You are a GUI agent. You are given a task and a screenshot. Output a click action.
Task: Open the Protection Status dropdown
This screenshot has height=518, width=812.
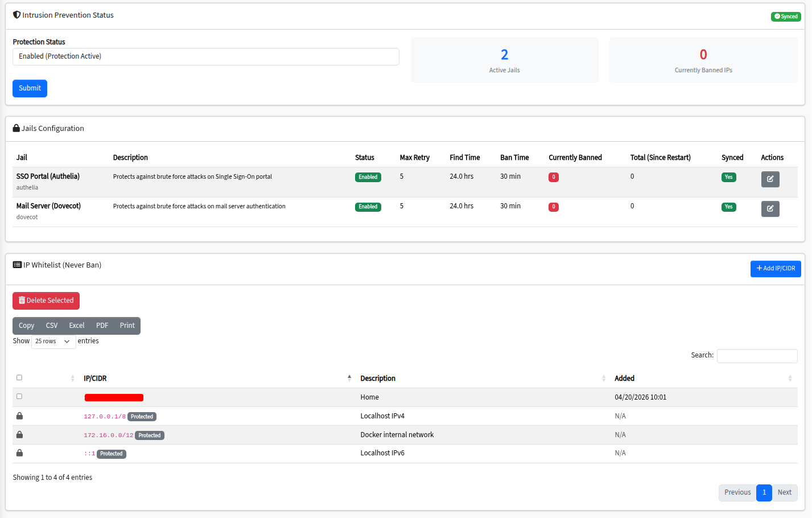[206, 56]
